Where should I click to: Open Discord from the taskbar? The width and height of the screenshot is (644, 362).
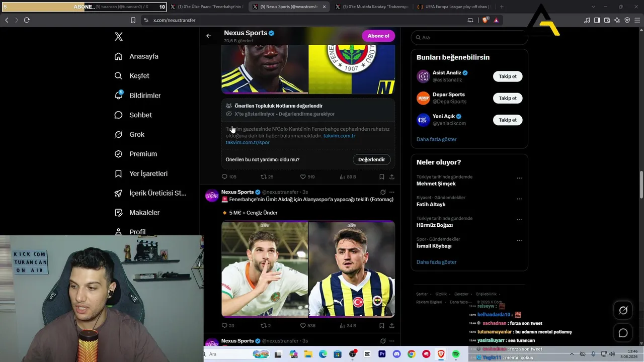(396, 354)
